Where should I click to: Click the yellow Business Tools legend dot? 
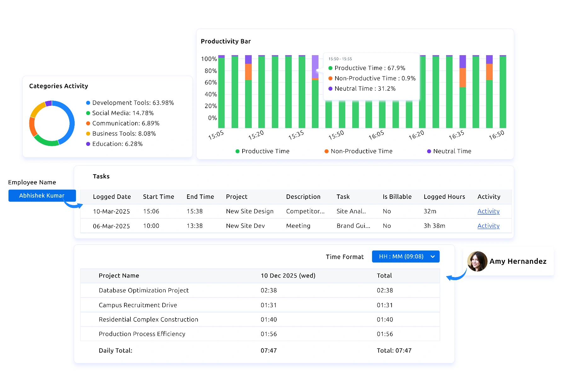coord(88,134)
